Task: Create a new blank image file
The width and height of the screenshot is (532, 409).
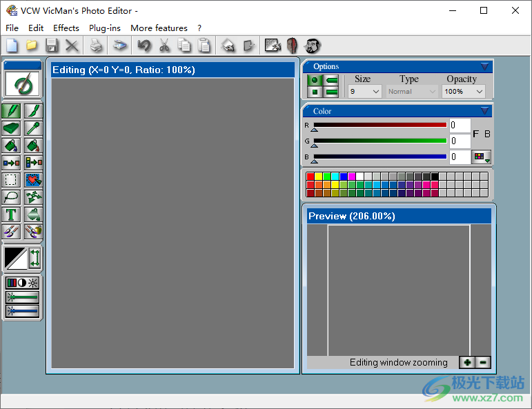Action: pos(12,46)
